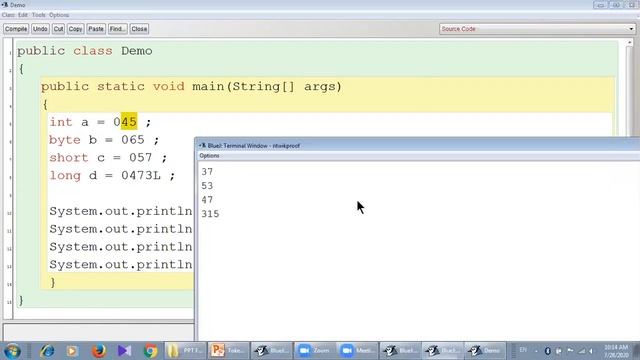Launch Internet Explorer from the taskbar
640x360 pixels.
point(47,351)
